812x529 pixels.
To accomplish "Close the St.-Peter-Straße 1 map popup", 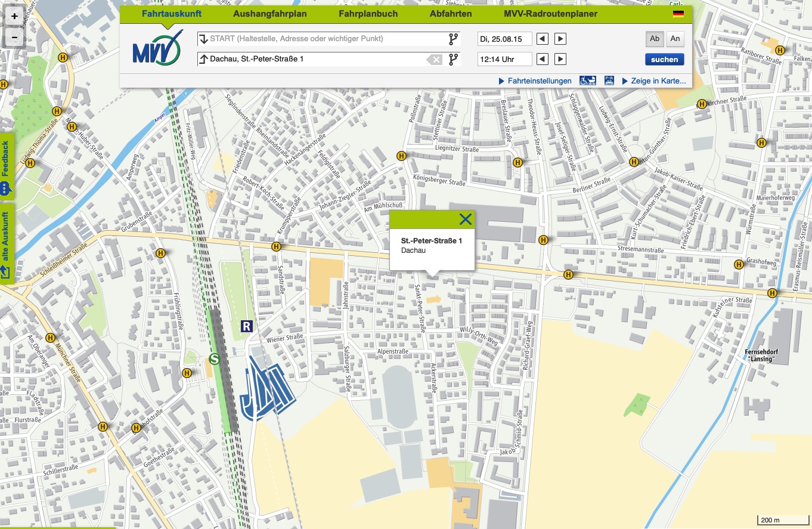I will click(466, 219).
